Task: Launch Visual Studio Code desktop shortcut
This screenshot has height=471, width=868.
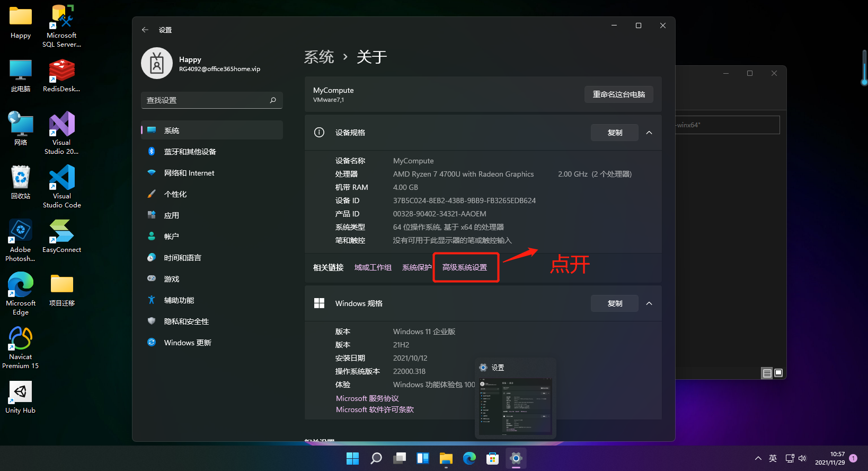Action: tap(62, 186)
